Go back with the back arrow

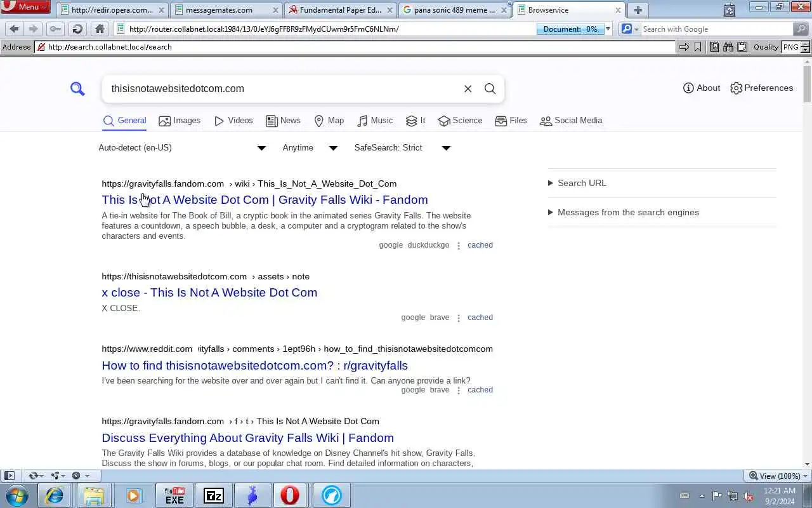tap(15, 29)
